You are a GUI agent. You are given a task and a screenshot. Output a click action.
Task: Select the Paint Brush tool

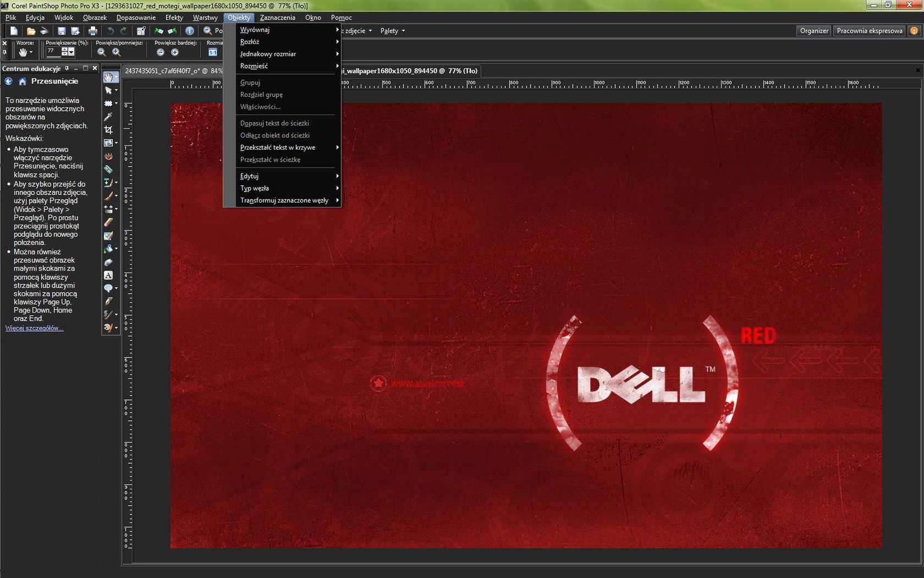109,196
